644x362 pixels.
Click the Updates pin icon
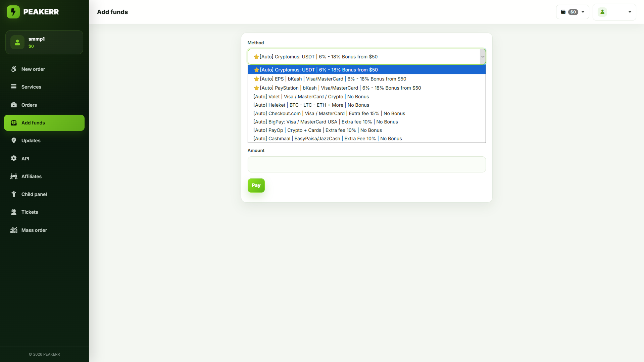(14, 141)
